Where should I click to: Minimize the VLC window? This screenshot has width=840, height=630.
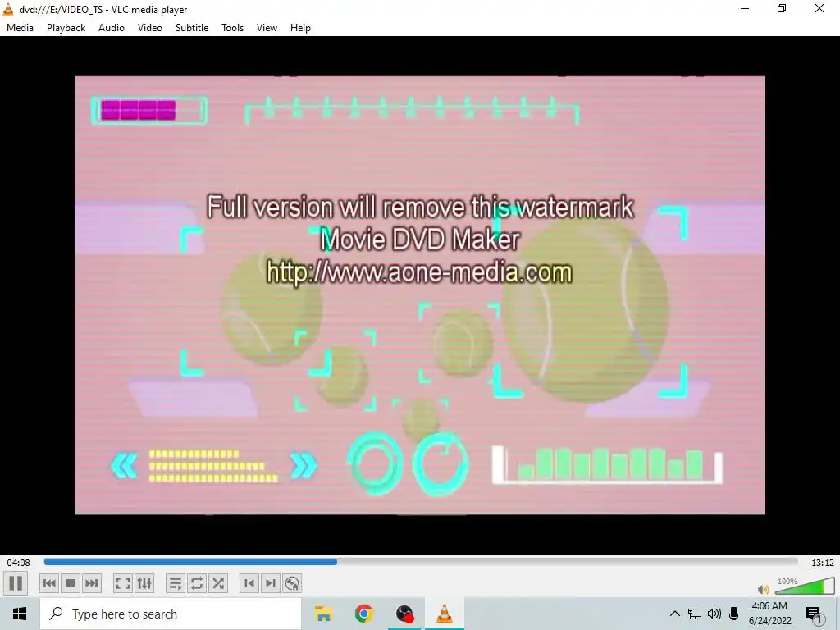[x=745, y=9]
